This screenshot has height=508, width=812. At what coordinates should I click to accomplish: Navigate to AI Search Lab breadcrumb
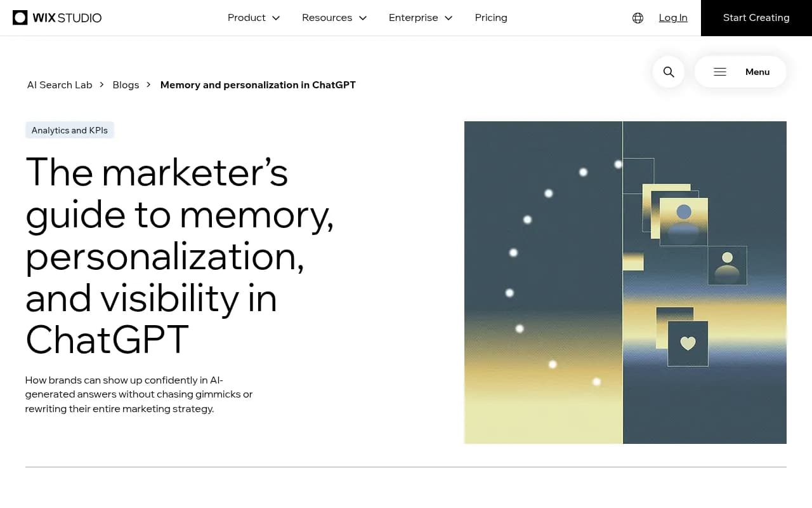(60, 85)
